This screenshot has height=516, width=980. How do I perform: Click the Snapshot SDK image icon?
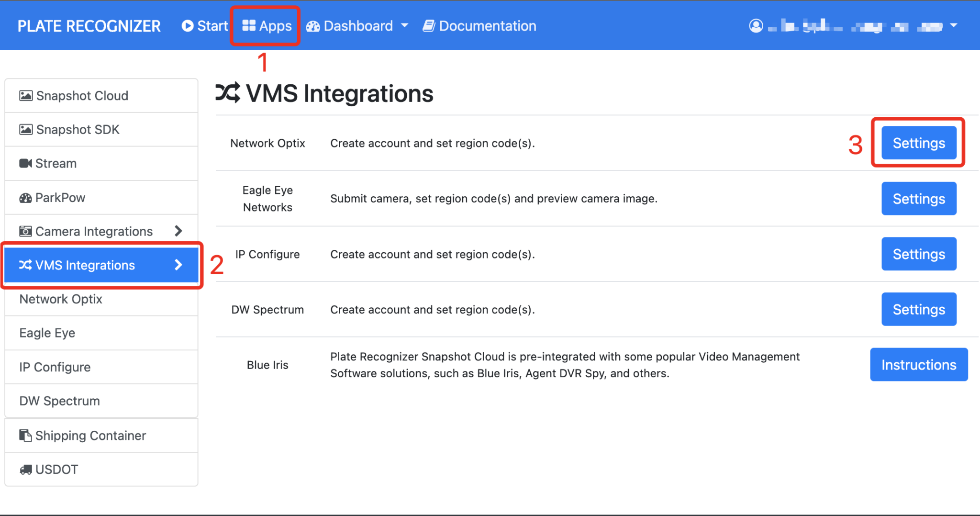[x=26, y=130]
